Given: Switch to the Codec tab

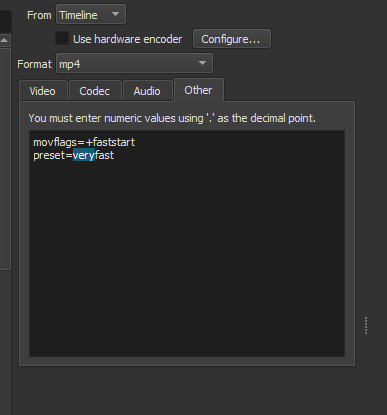Looking at the screenshot, I should coord(95,91).
